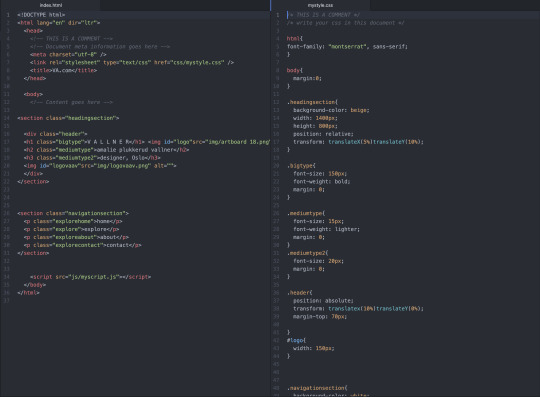540x397 pixels.
Task: Click the <title>VA.com</title> line
Action: coord(63,70)
